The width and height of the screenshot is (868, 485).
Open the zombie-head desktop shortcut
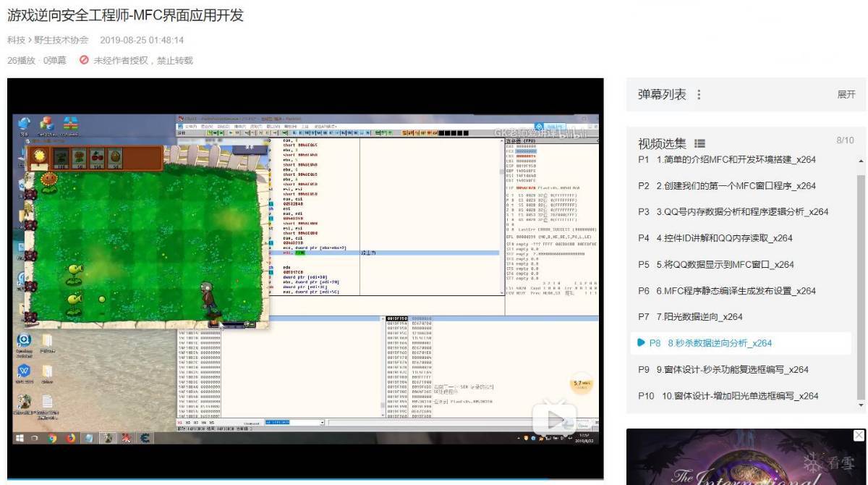24,402
